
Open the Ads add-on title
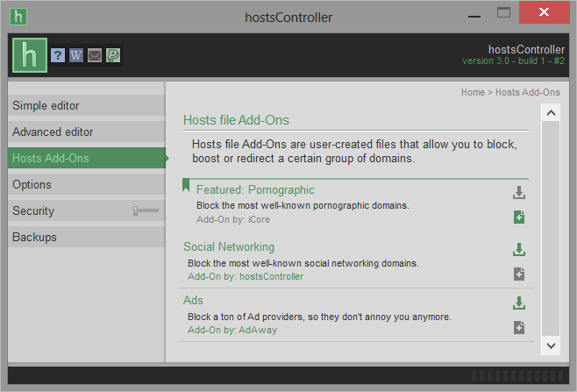[193, 300]
